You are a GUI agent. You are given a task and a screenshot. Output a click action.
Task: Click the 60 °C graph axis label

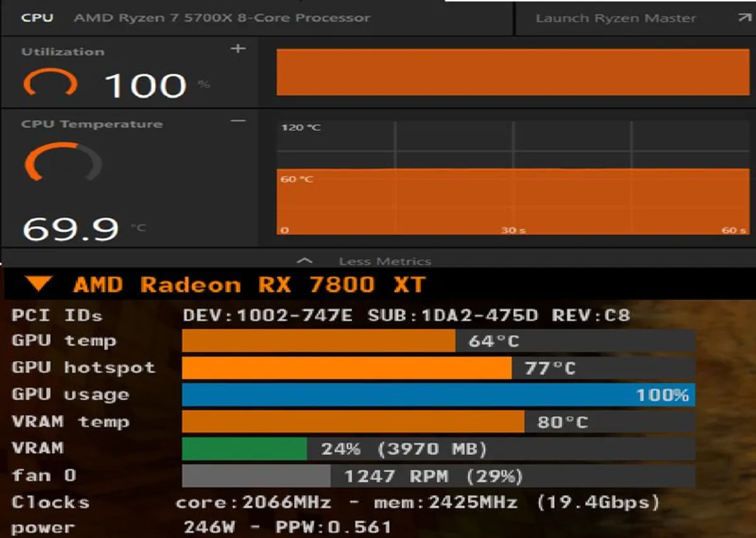click(297, 180)
